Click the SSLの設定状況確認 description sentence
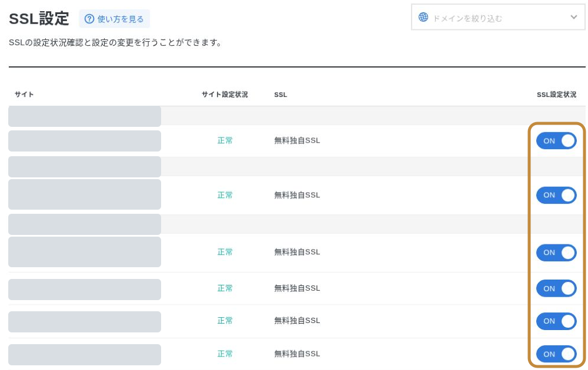 [115, 43]
